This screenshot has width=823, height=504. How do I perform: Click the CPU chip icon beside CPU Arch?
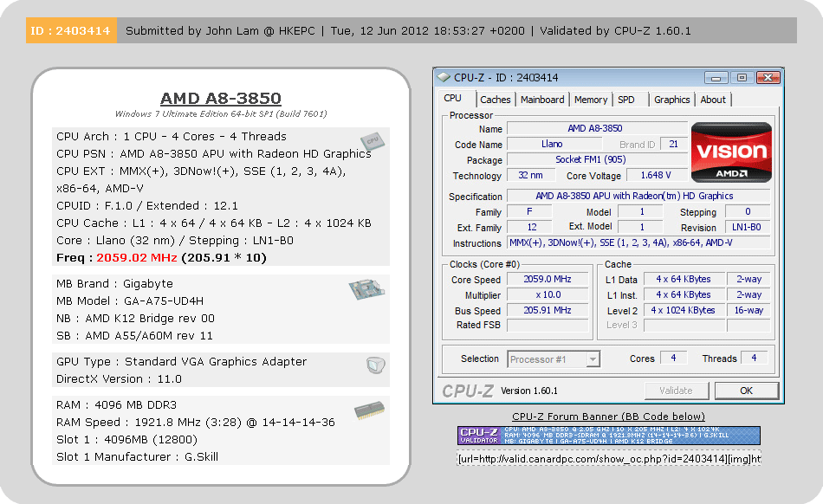pos(373,140)
